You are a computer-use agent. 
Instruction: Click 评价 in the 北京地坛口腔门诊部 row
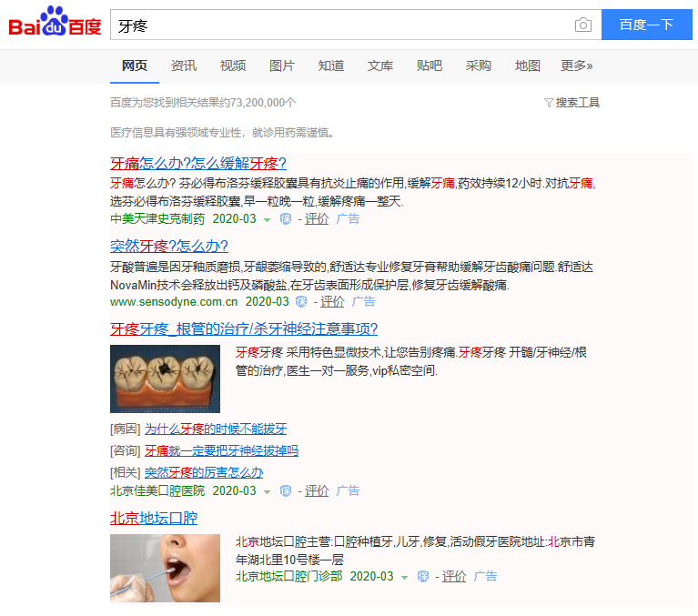click(x=454, y=576)
